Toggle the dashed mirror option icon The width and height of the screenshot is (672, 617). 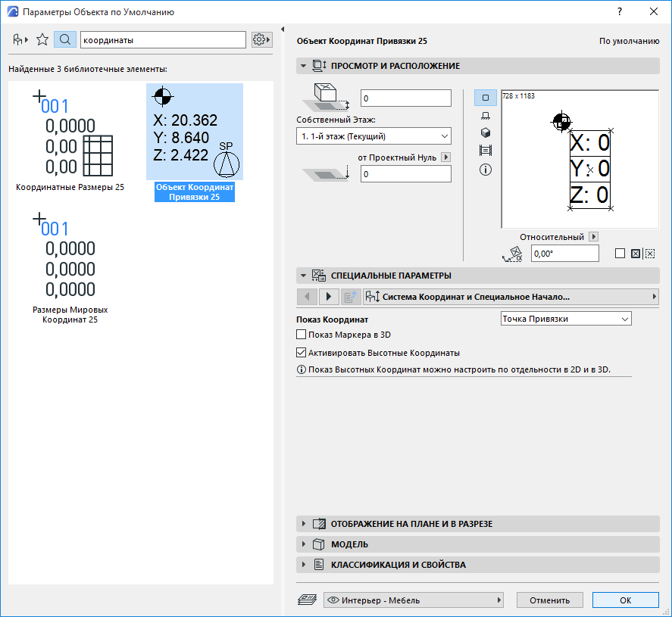[x=650, y=254]
